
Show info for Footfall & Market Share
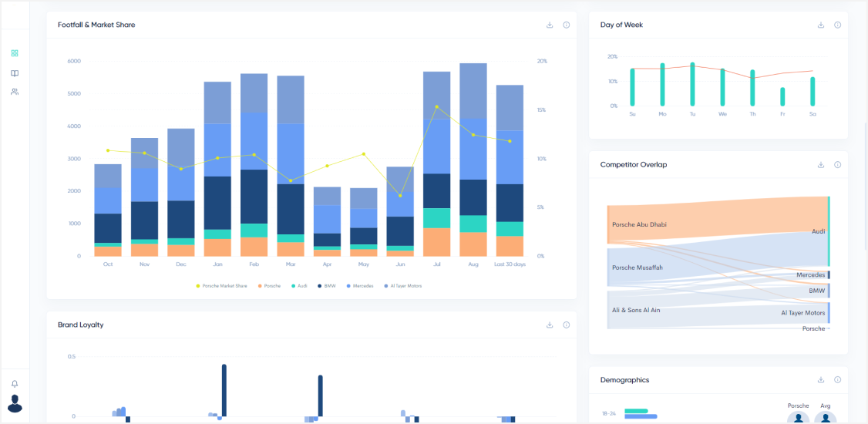click(567, 25)
